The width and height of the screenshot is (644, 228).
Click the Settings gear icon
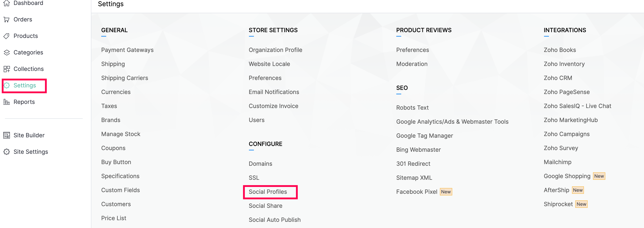click(7, 85)
